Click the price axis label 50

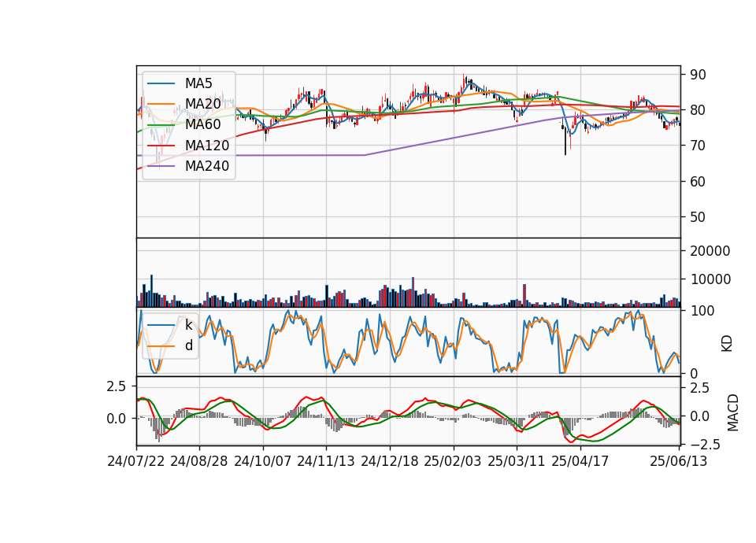(698, 217)
